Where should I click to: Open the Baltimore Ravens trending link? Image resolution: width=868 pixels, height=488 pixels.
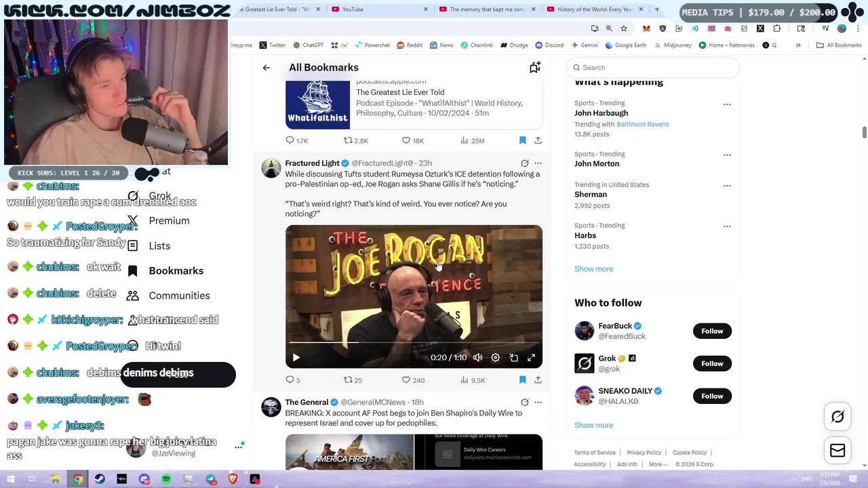[x=643, y=124]
